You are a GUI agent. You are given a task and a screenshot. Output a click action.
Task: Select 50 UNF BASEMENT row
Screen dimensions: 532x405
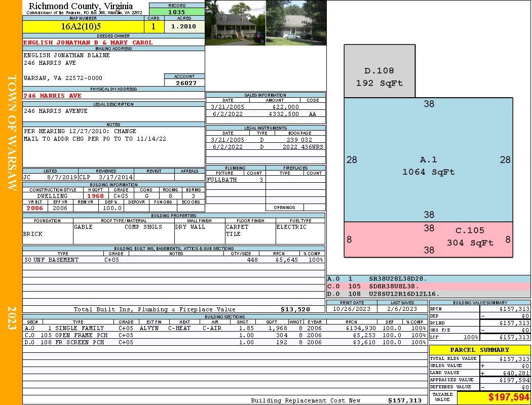point(174,260)
